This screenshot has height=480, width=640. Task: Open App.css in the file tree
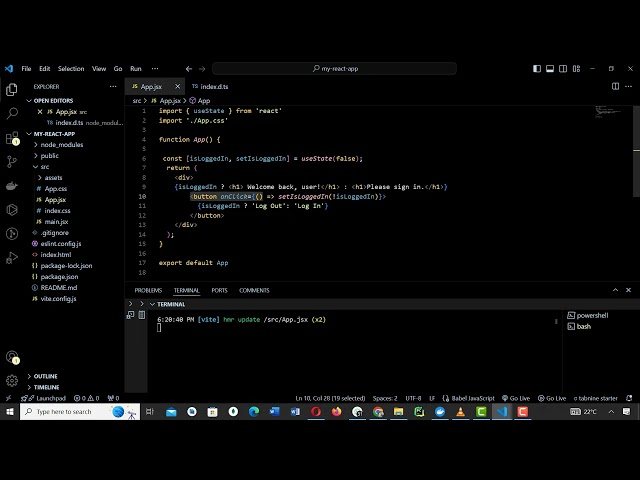(56, 189)
